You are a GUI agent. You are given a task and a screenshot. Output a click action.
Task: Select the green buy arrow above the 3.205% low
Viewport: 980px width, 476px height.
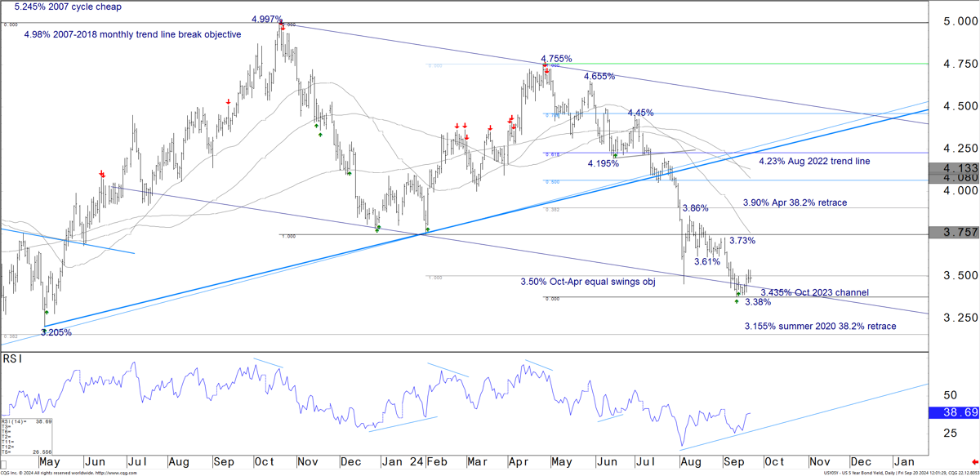point(46,312)
